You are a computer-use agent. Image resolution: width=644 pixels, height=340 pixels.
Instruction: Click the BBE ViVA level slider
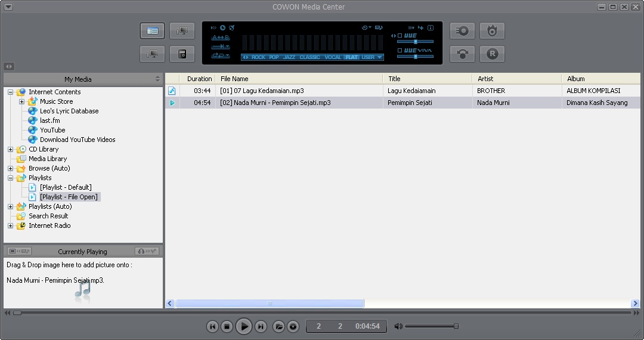click(415, 57)
